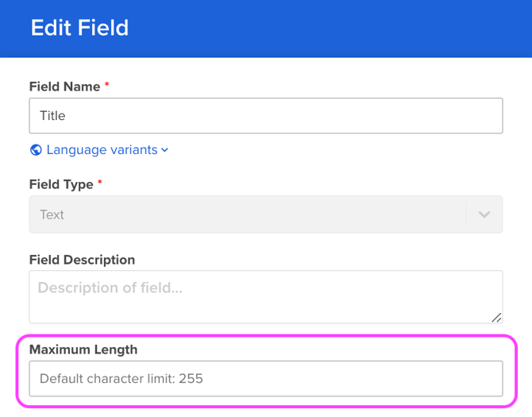532x417 pixels.
Task: Click the resize handle of description box
Action: (x=496, y=318)
